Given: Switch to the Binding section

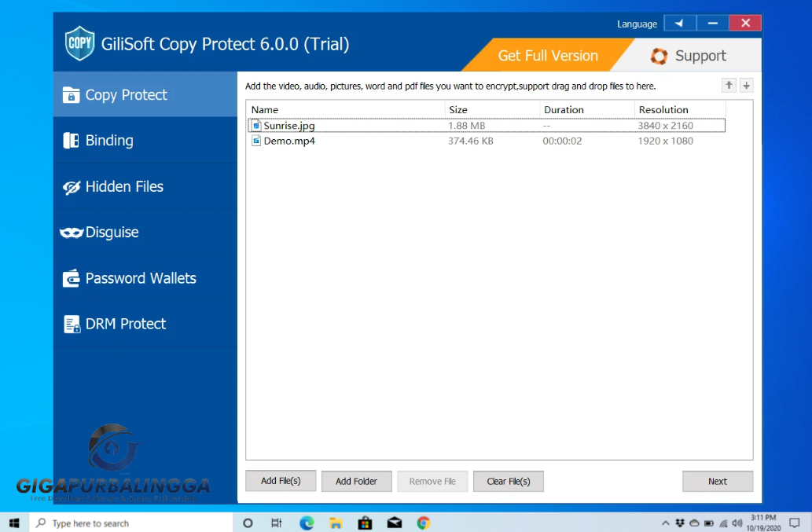Looking at the screenshot, I should coord(145,140).
